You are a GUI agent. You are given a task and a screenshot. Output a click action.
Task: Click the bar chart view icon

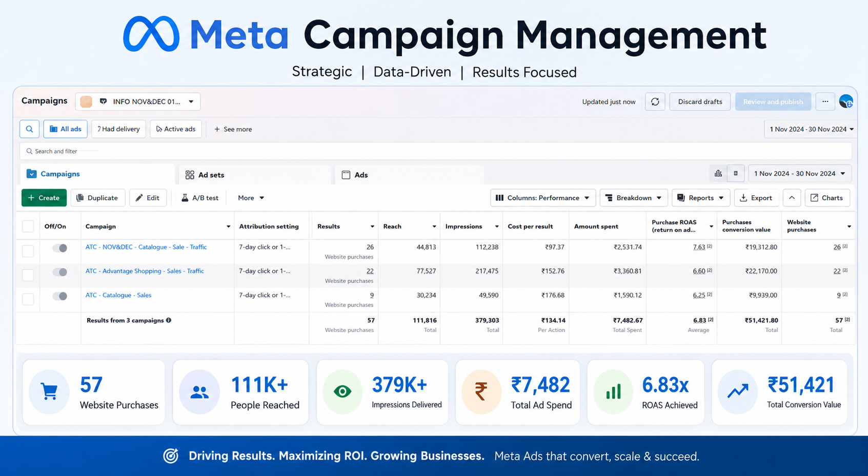(718, 174)
